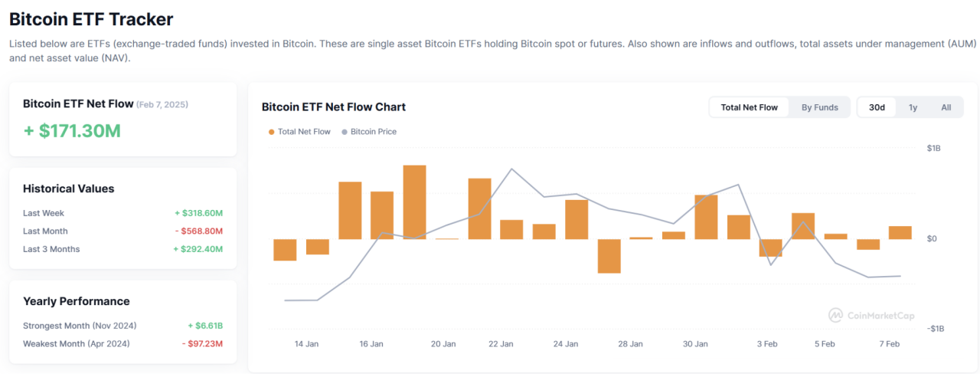Select the 30d time range
The width and height of the screenshot is (980, 374).
(877, 107)
